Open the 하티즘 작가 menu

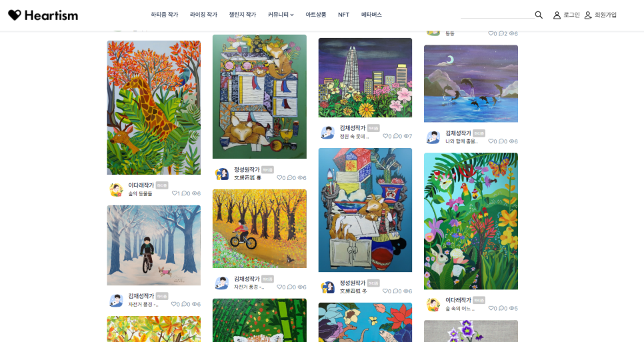point(164,15)
